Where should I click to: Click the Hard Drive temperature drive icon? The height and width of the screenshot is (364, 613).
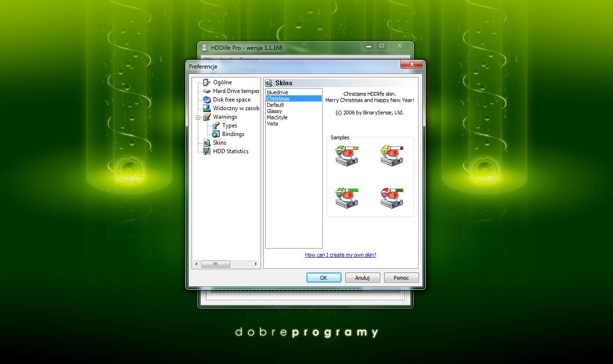click(206, 91)
